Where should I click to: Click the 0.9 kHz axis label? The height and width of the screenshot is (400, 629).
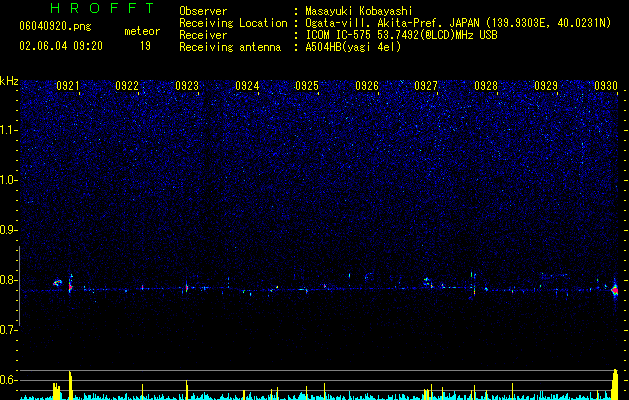[x=8, y=230]
